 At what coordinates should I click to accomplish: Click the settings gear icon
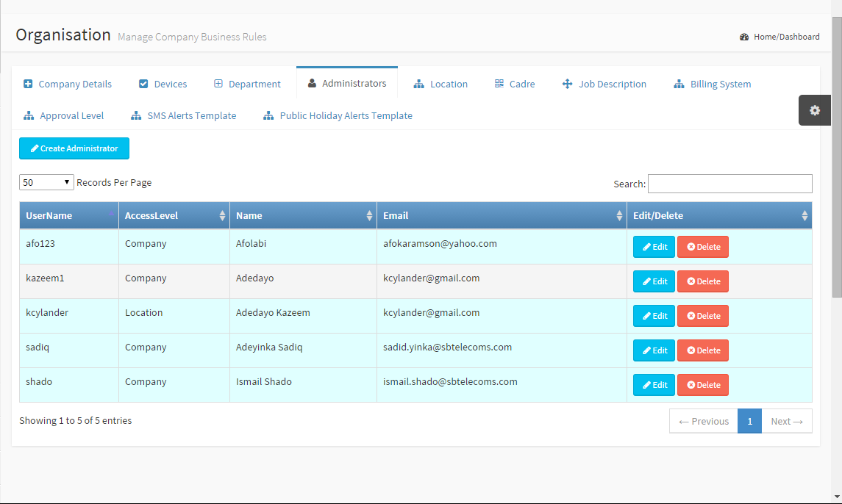click(x=814, y=110)
